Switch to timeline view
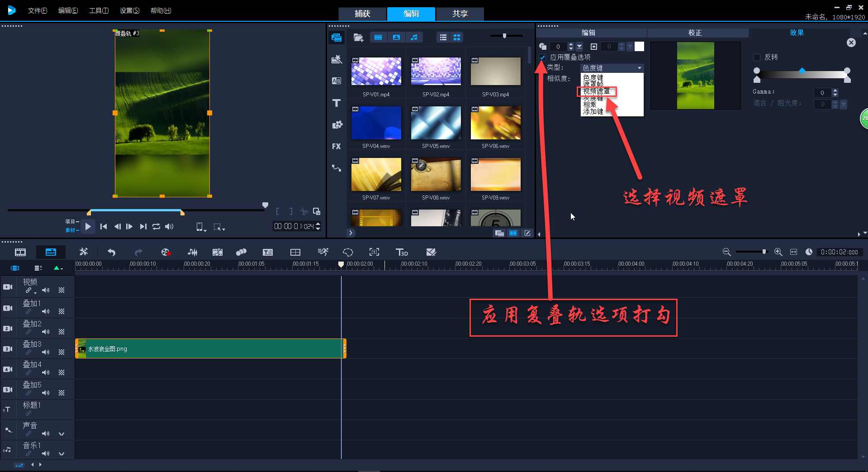The image size is (868, 472). tap(51, 252)
